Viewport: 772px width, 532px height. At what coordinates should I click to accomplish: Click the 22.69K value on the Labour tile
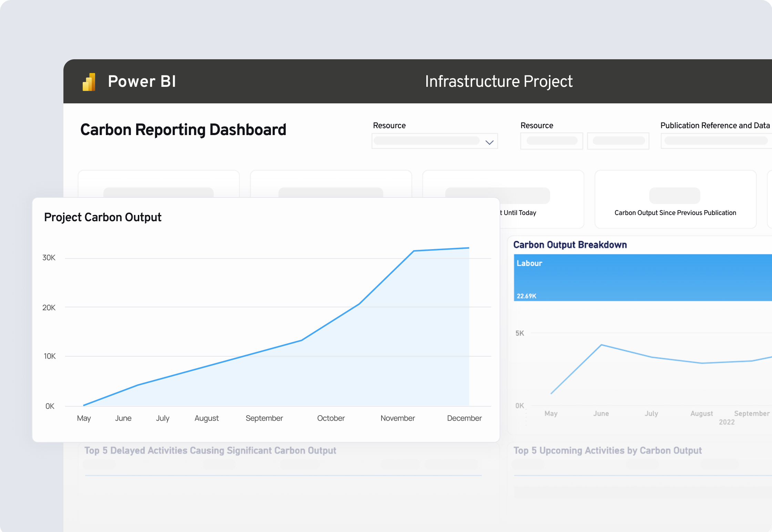pyautogui.click(x=527, y=296)
